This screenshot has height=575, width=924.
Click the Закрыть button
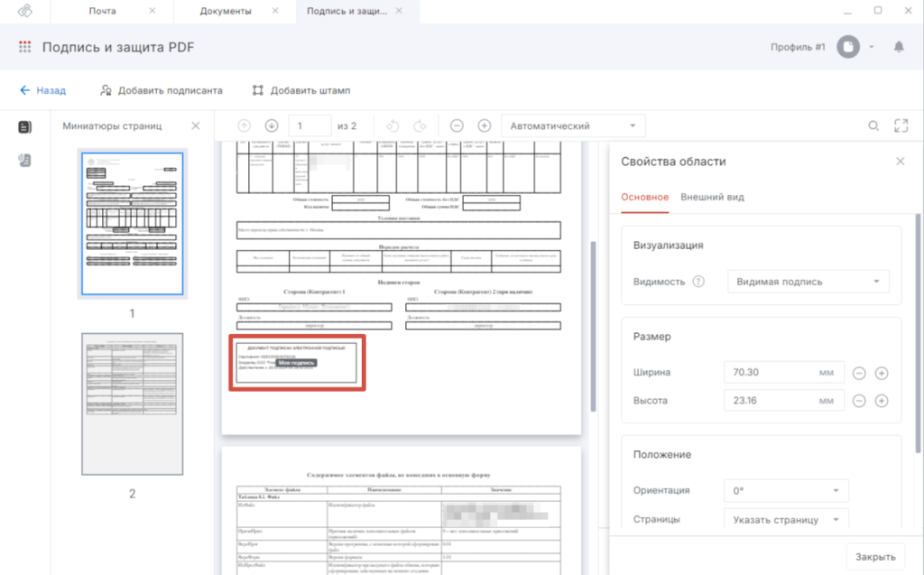pyautogui.click(x=875, y=557)
